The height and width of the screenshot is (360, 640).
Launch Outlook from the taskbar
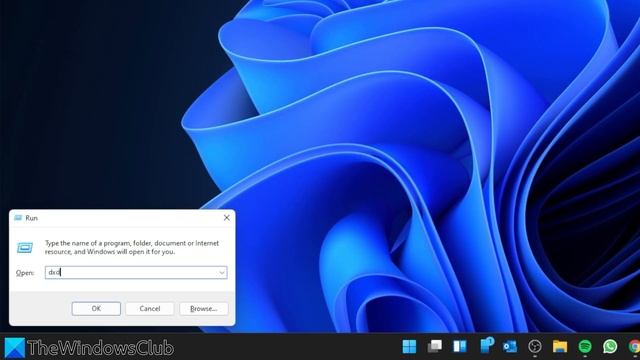point(510,347)
